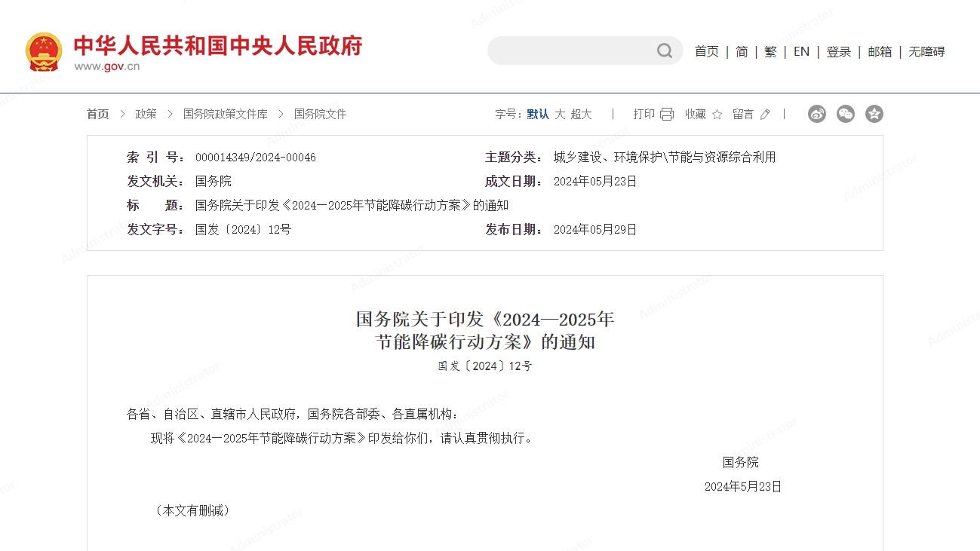Click the magnifier icon to search
This screenshot has height=551, width=980.
click(663, 51)
